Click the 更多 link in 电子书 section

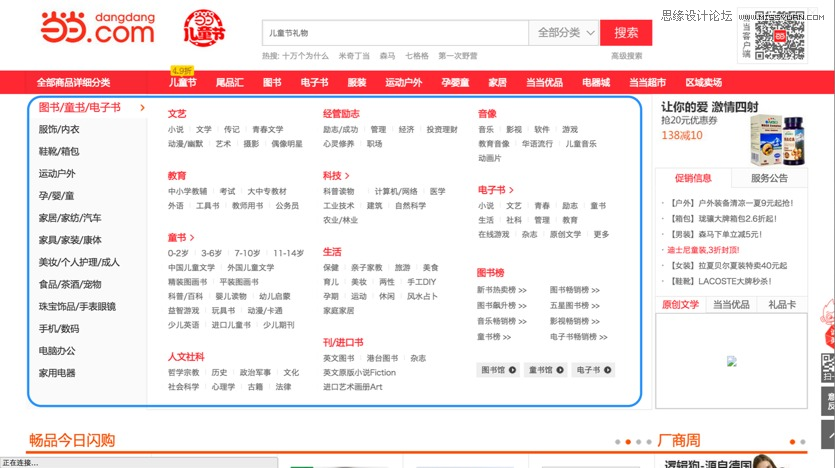click(601, 234)
